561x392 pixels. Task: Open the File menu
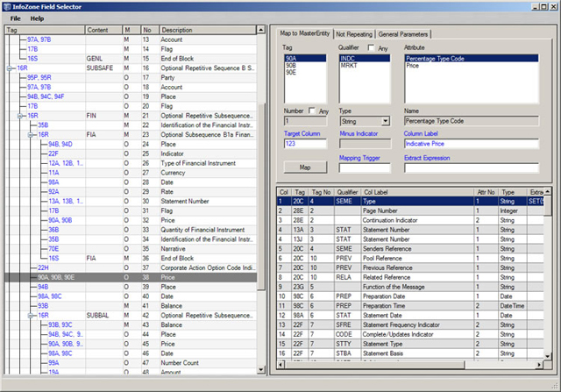(x=15, y=18)
